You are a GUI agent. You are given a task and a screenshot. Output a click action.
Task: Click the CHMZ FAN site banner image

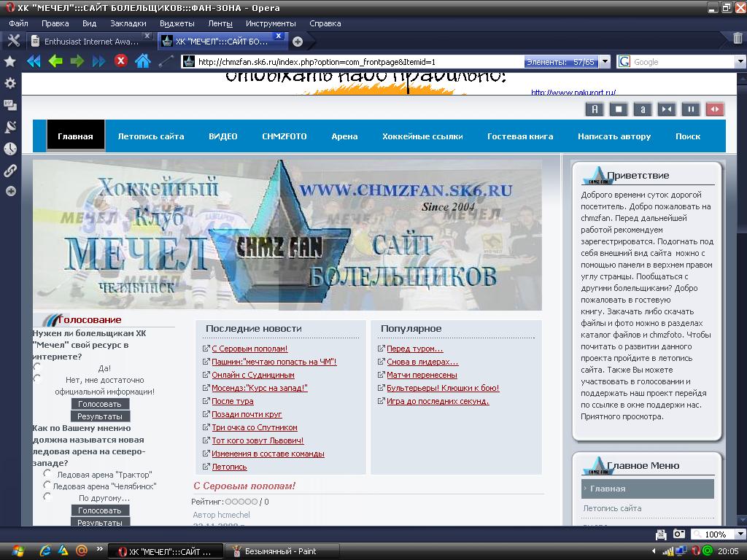[287, 235]
